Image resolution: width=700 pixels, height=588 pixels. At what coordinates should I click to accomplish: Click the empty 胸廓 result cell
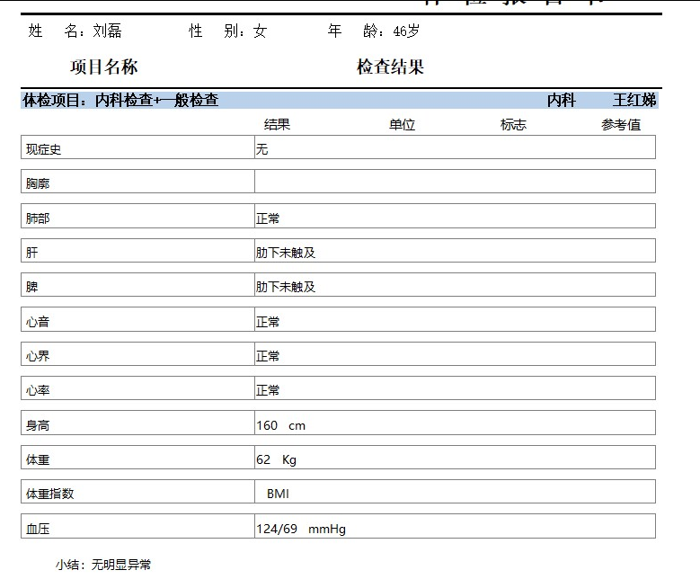[x=454, y=183]
